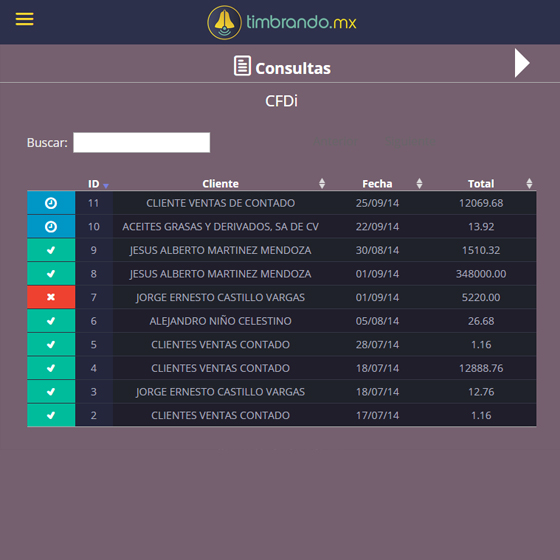Sort by Cliente using its sort arrows

click(x=322, y=184)
